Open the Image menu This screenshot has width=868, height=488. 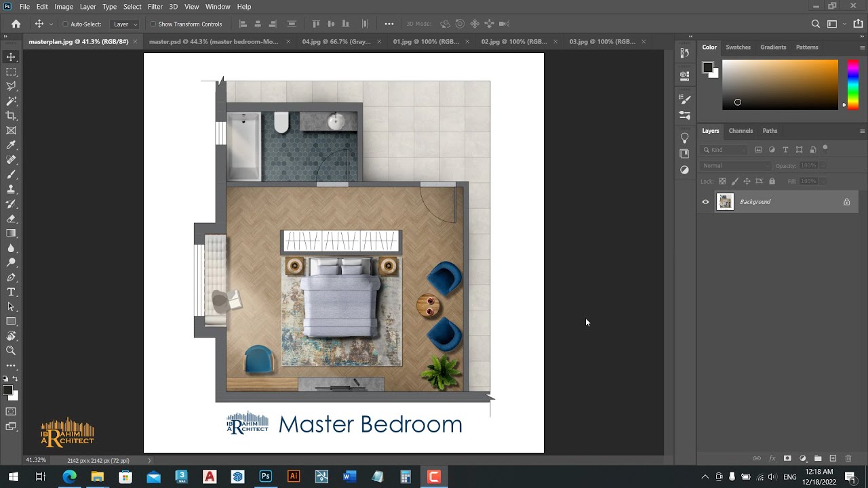(x=64, y=7)
